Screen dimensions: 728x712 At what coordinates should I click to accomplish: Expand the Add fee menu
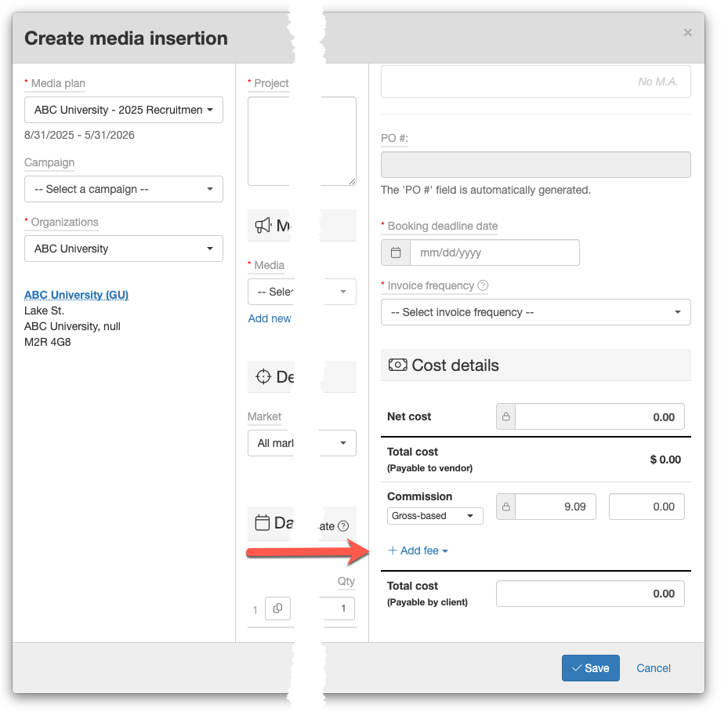[x=418, y=550]
